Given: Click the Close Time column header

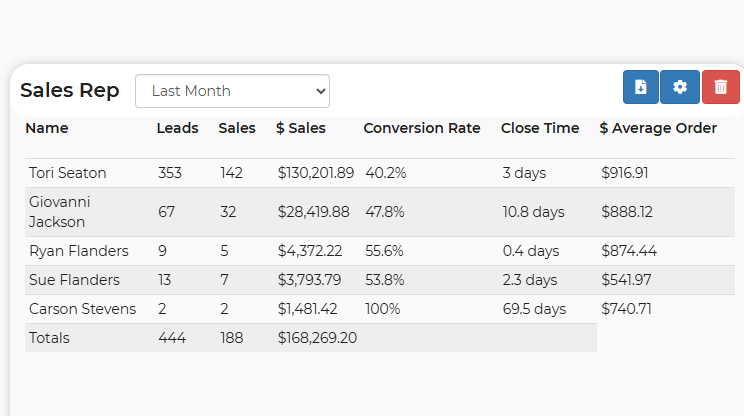Looking at the screenshot, I should (x=540, y=128).
